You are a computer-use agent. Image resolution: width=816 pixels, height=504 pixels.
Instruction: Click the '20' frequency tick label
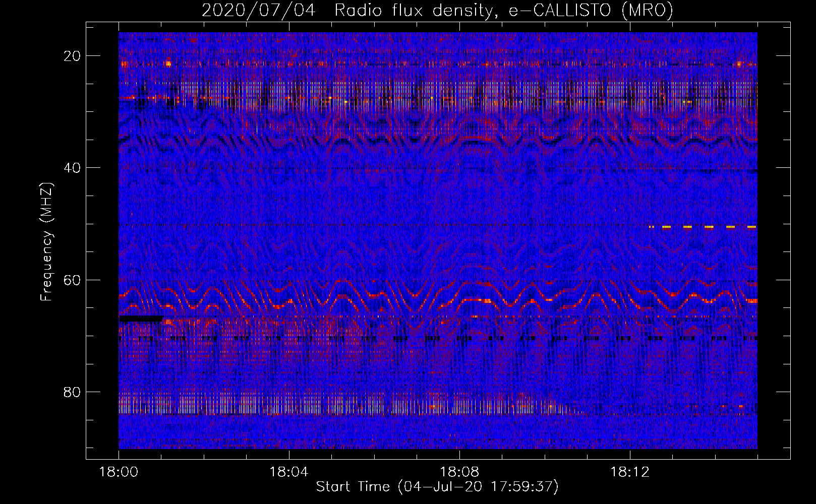click(x=73, y=56)
